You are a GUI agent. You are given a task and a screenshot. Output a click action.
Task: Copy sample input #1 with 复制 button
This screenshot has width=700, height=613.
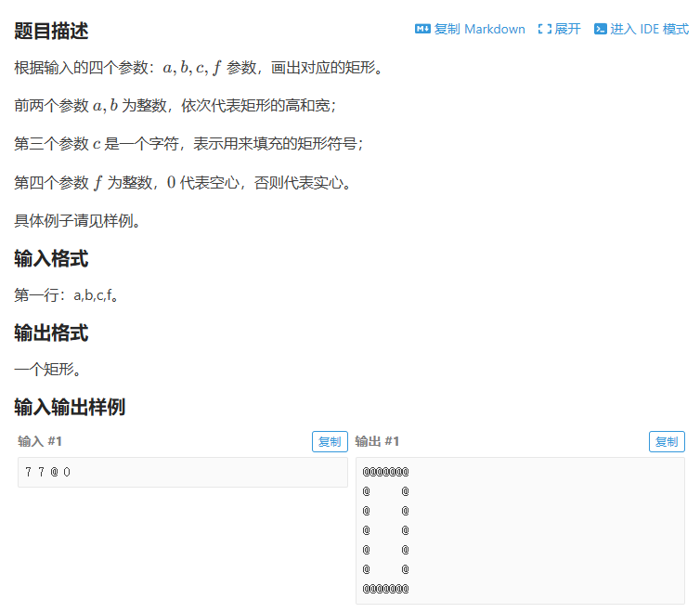(x=330, y=442)
